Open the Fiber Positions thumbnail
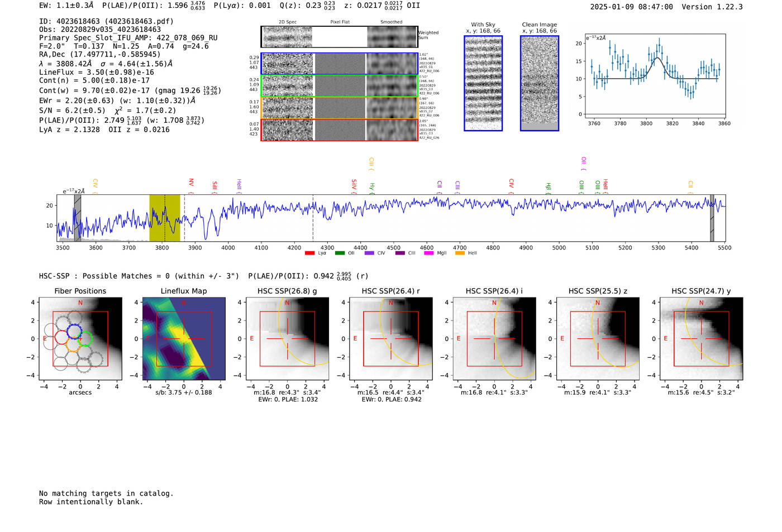This screenshot has width=782, height=532. coord(80,338)
